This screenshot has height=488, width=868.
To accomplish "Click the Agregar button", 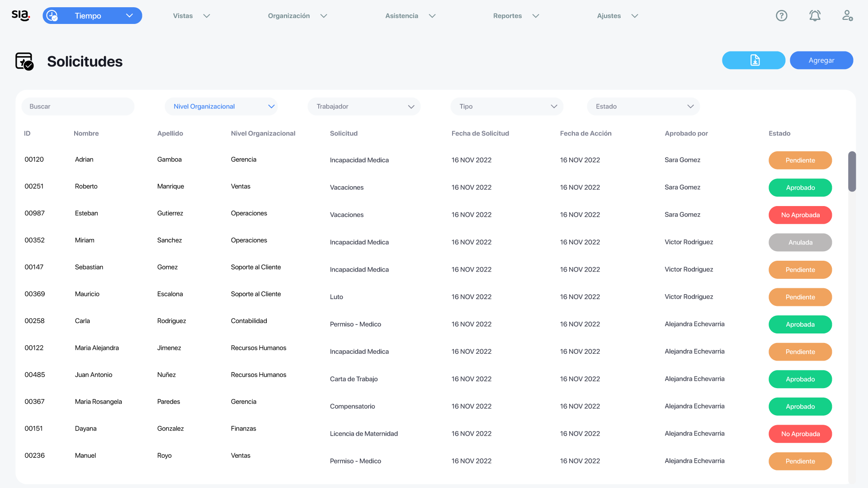I will coord(821,60).
